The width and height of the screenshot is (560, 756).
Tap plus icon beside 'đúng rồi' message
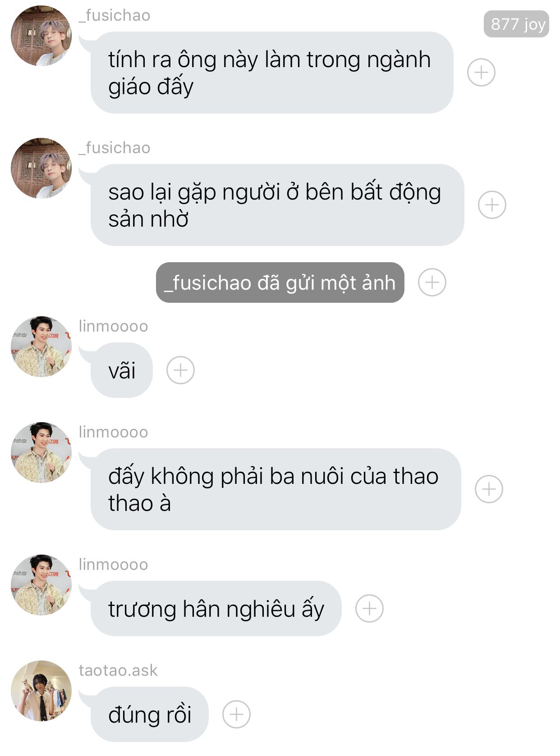coord(236,715)
